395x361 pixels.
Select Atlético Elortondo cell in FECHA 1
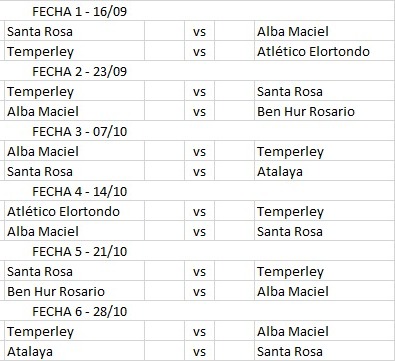click(x=324, y=51)
